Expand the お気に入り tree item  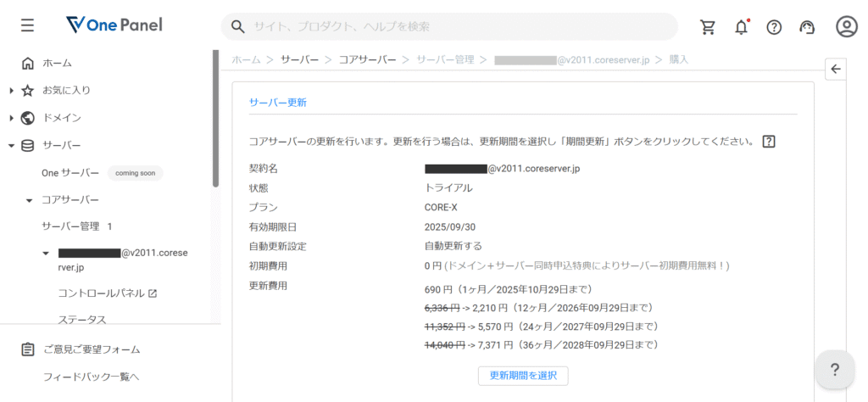click(11, 91)
